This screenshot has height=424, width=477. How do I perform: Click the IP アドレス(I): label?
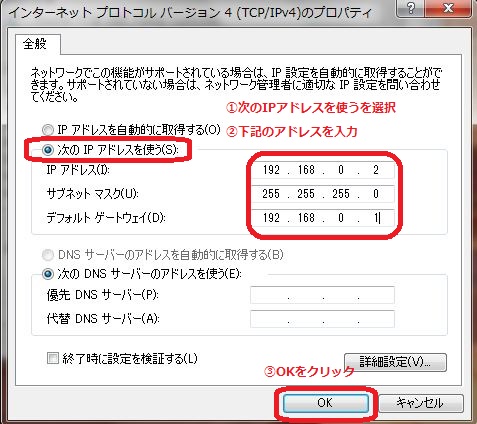78,170
